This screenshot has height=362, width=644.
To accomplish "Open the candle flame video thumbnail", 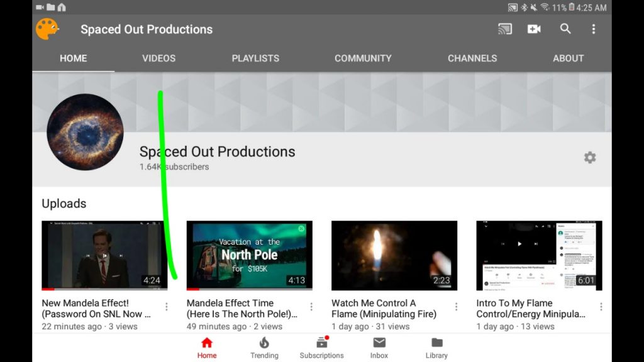I will pyautogui.click(x=394, y=255).
